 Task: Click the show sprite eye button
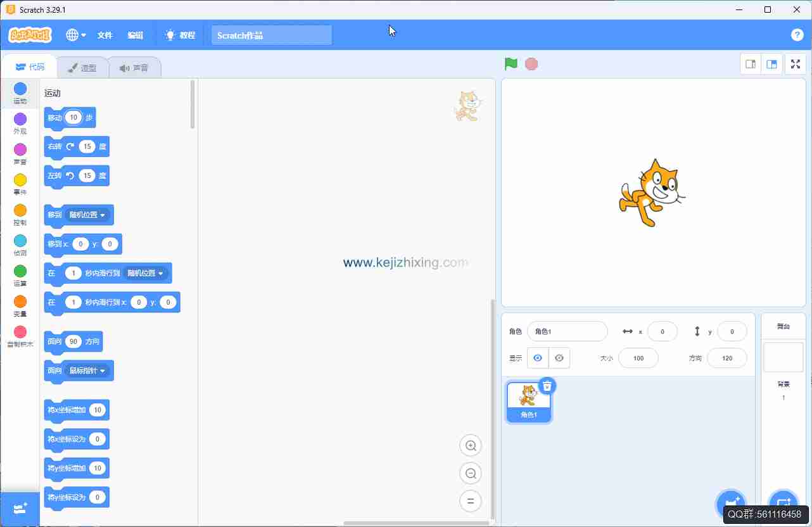pos(538,358)
